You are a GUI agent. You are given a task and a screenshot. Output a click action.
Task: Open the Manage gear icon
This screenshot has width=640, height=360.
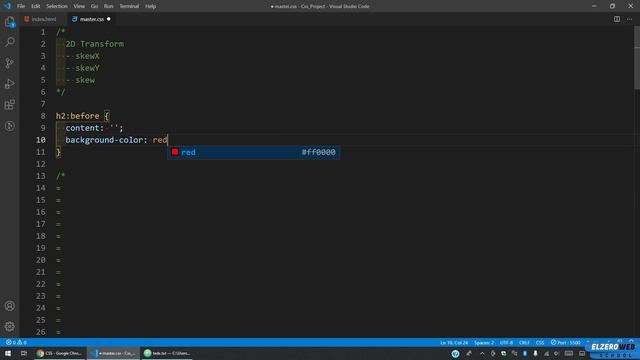[x=10, y=326]
